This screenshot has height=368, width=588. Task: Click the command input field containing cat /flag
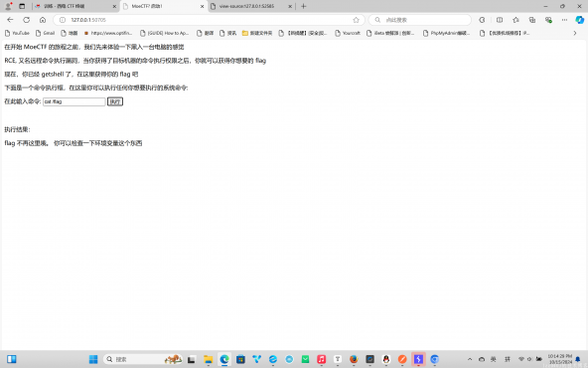[x=73, y=101]
